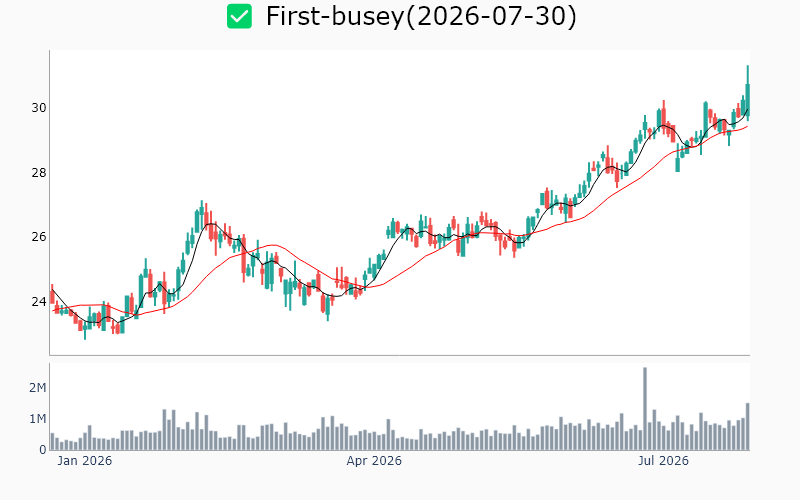Click the highest candlestick wick in early July

pyautogui.click(x=664, y=105)
